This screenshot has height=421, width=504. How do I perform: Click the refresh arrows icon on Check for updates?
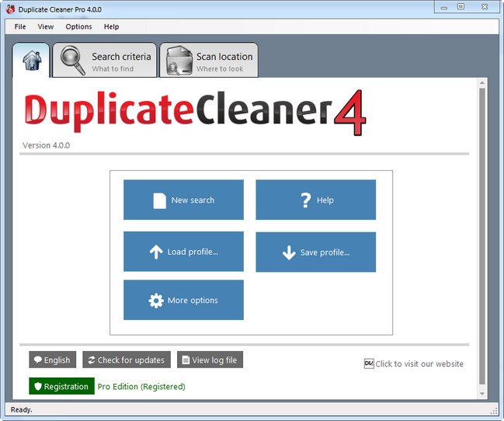point(92,360)
